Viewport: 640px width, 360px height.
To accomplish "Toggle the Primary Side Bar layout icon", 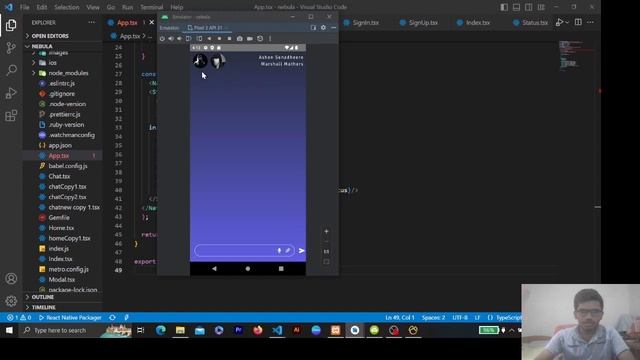I will [x=504, y=7].
